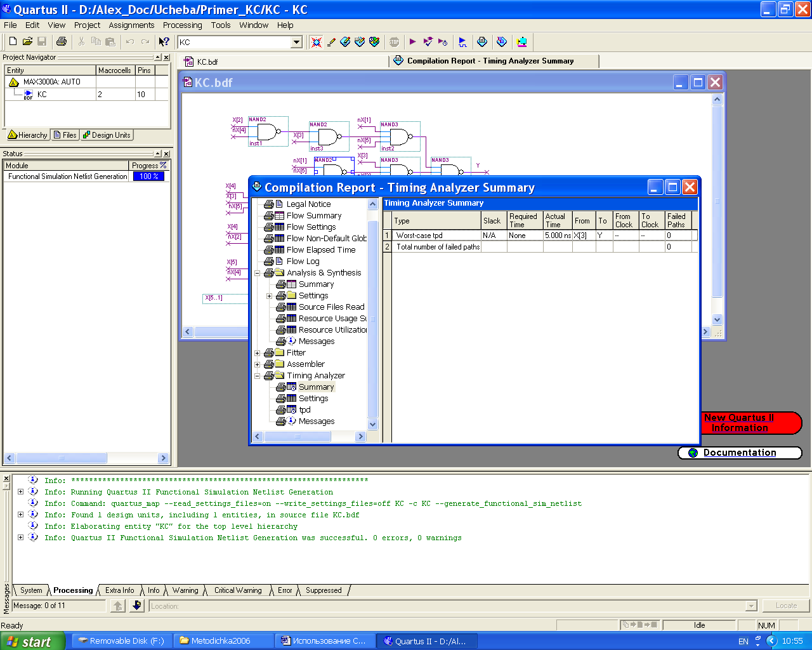Expand the 'Running Quartus II Functional Simulation' message

[x=21, y=492]
